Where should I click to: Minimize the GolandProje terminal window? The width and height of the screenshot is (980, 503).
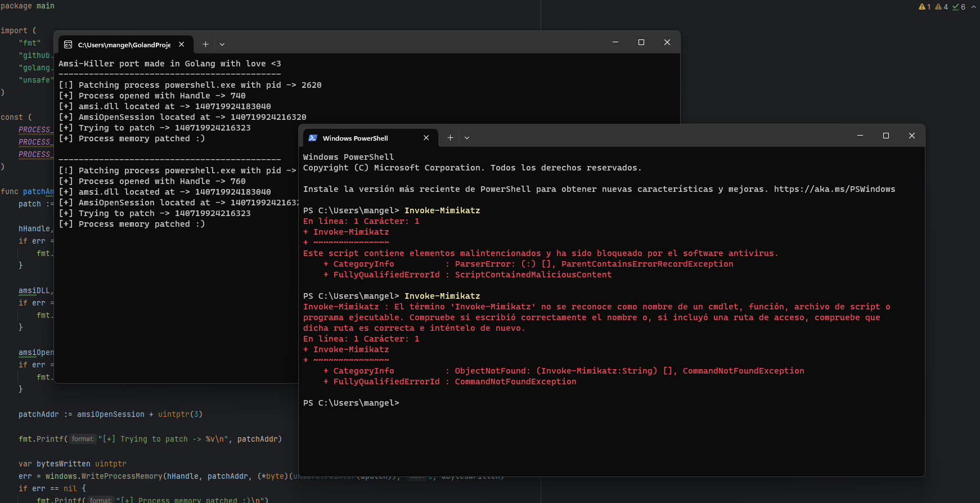point(615,42)
